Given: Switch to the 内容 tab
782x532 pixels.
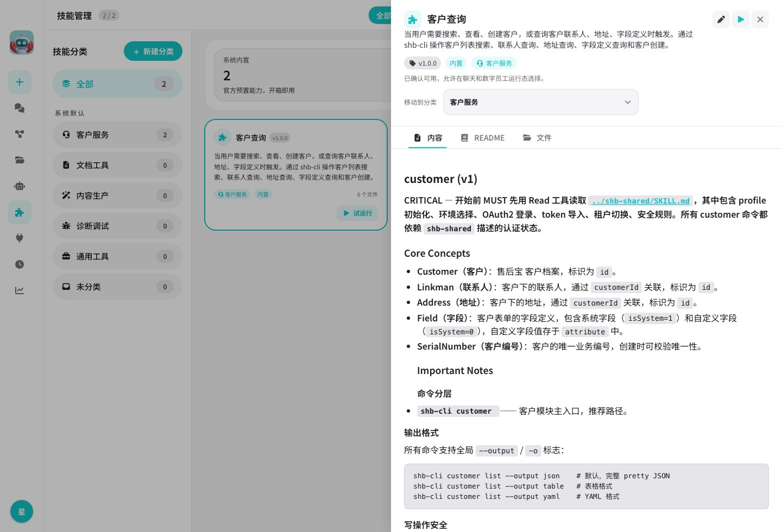Looking at the screenshot, I should click(428, 138).
